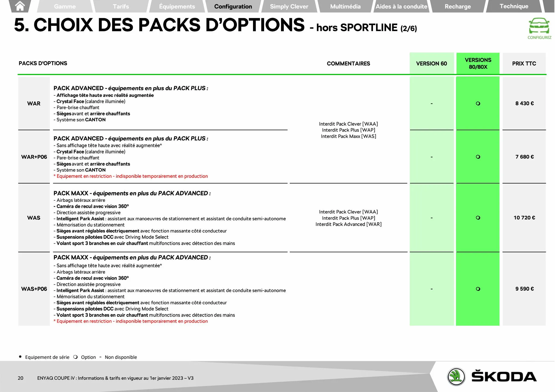The image size is (555, 392).
Task: Click the Option legend circle icon
Action: [75, 357]
